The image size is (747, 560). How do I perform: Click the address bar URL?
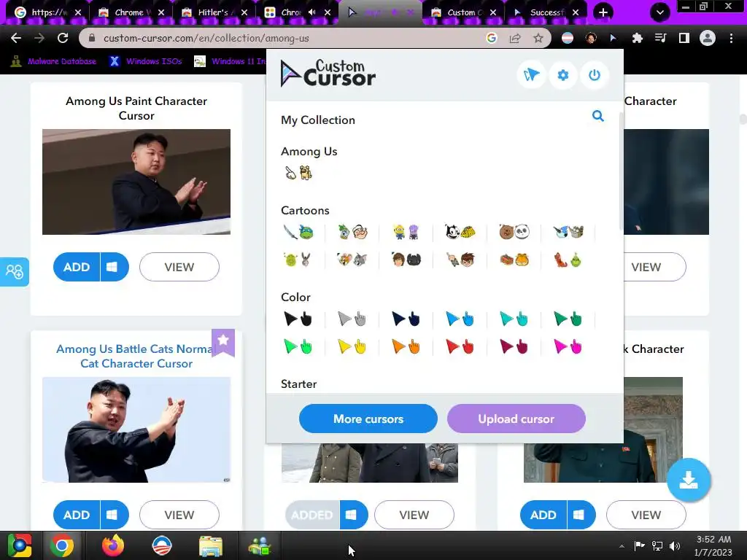pos(206,38)
